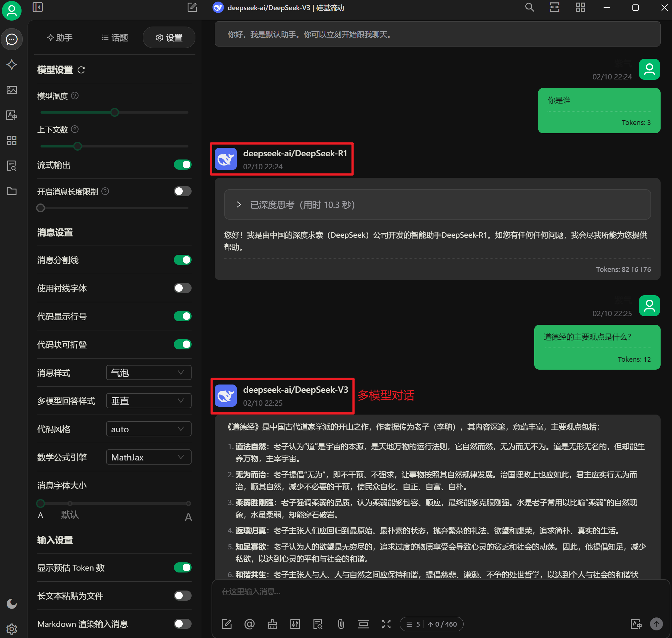Toggle 流式输出 switch
Viewport: 672px width, 638px height.
[x=182, y=165]
